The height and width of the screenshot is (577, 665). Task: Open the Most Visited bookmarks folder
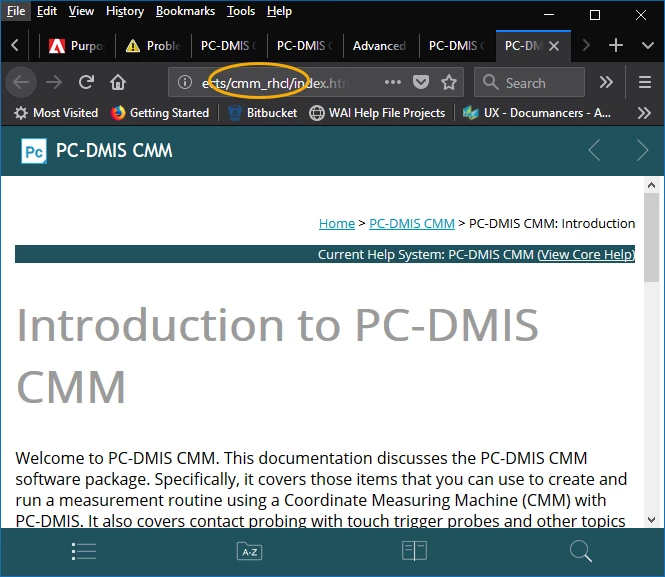(56, 113)
